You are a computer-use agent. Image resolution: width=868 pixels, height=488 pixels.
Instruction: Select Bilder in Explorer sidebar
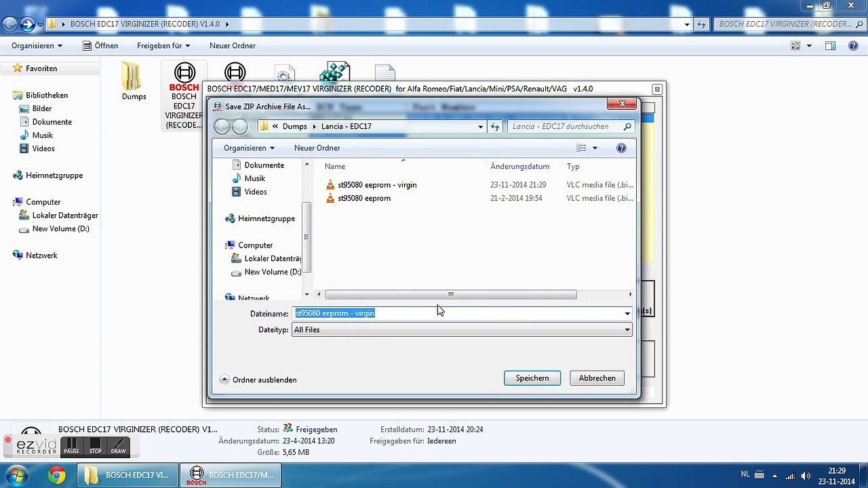[35, 108]
